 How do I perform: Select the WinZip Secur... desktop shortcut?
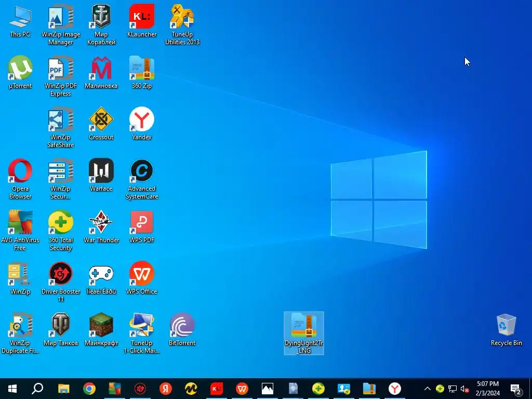pyautogui.click(x=61, y=179)
